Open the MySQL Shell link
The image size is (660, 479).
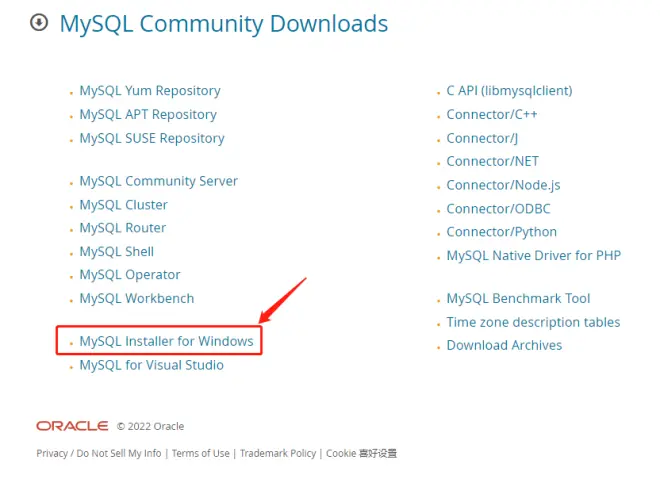pyautogui.click(x=117, y=251)
